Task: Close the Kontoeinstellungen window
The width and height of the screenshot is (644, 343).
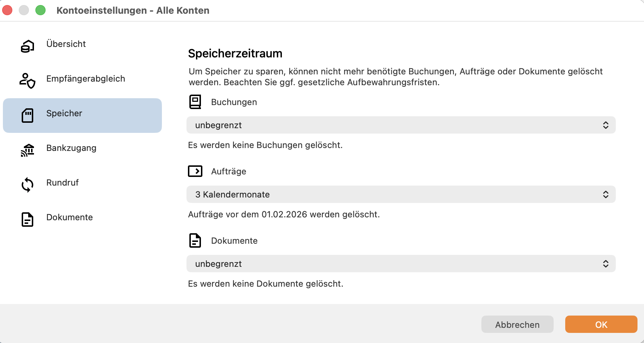Action: tap(7, 10)
